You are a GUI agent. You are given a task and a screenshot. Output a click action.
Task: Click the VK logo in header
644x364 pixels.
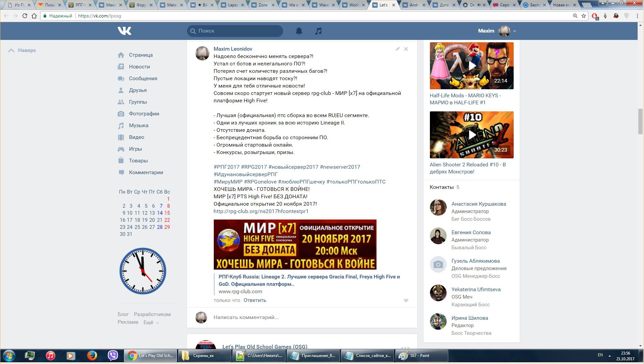[x=124, y=31]
